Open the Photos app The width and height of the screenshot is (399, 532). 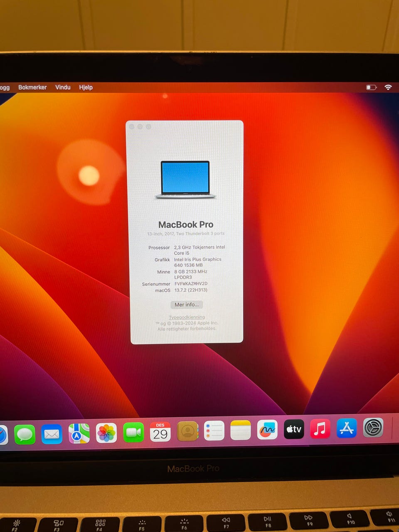[x=106, y=433]
